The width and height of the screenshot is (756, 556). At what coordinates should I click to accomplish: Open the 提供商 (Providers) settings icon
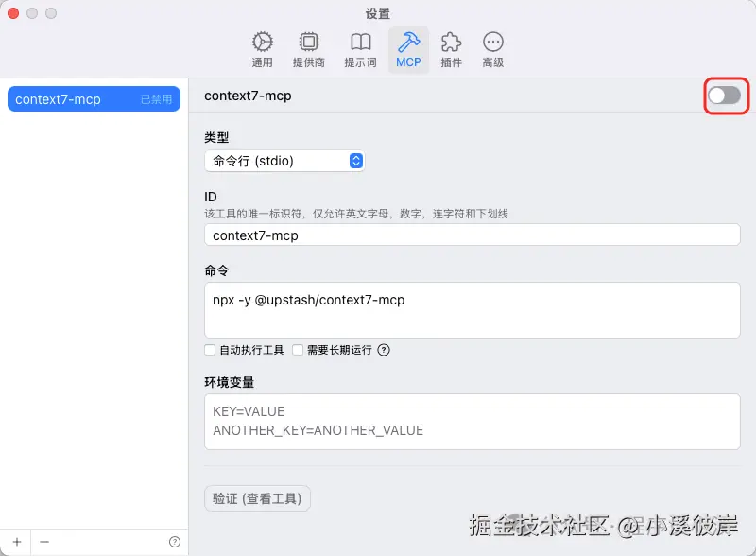309,43
